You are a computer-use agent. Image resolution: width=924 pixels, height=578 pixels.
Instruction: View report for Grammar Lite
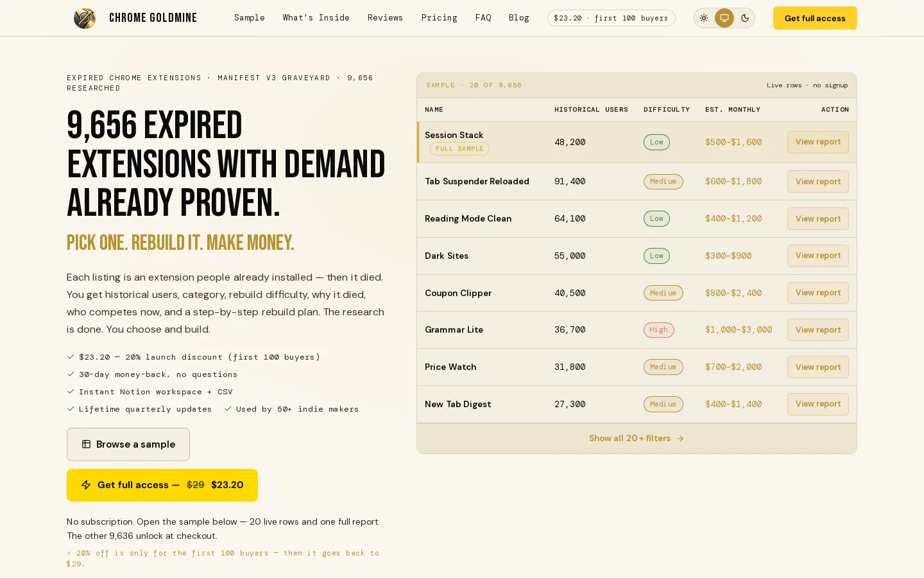(x=818, y=330)
